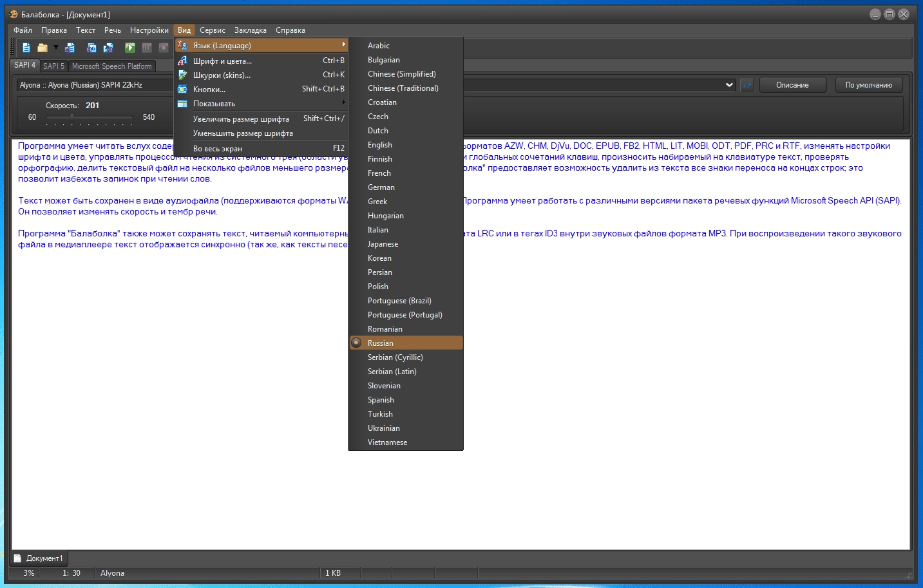Click the Alyona voice name in status bar

[x=112, y=573]
